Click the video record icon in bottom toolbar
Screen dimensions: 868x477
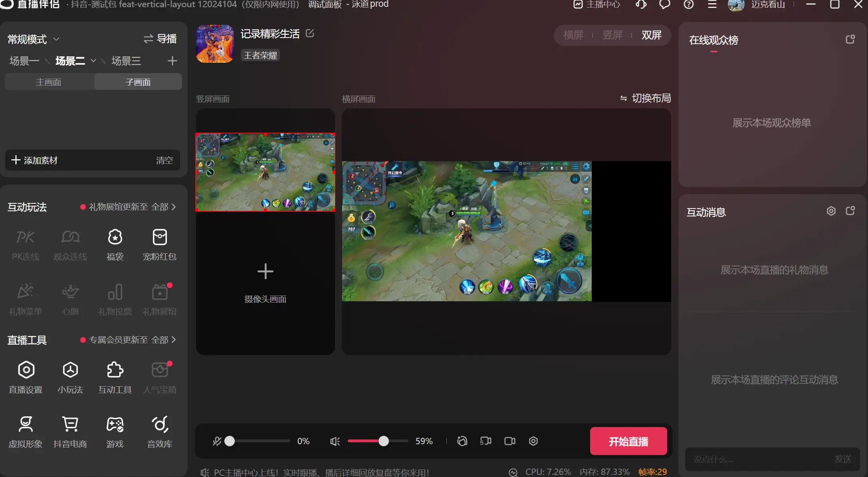click(x=510, y=441)
